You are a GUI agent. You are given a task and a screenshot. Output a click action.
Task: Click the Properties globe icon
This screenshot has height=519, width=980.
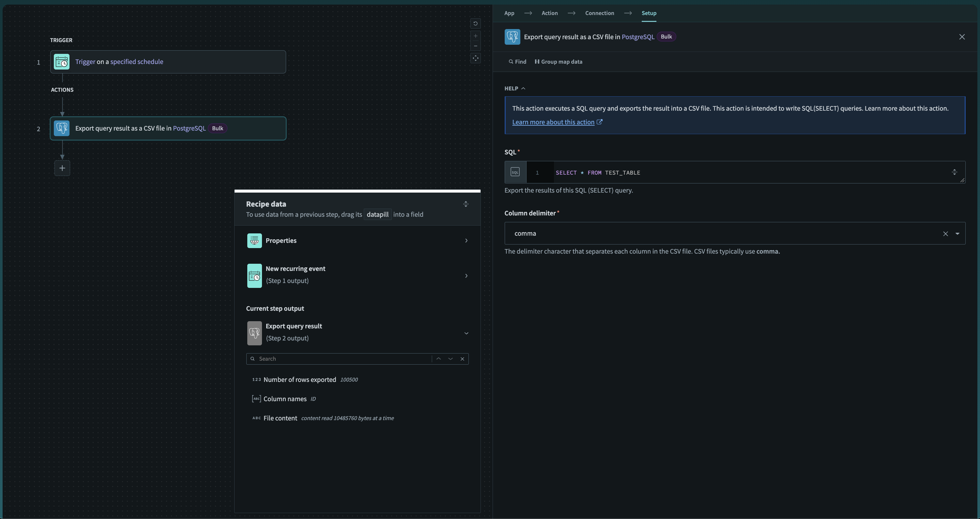click(x=254, y=240)
